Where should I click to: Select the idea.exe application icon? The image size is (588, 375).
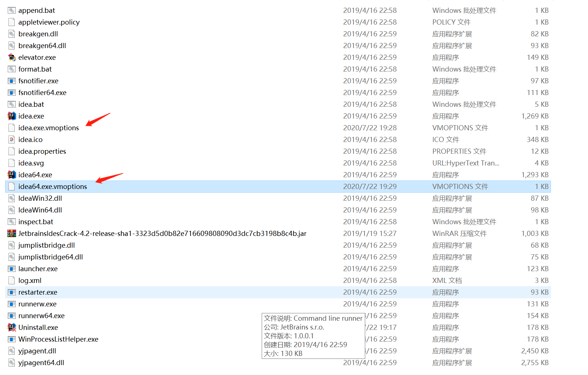click(11, 116)
